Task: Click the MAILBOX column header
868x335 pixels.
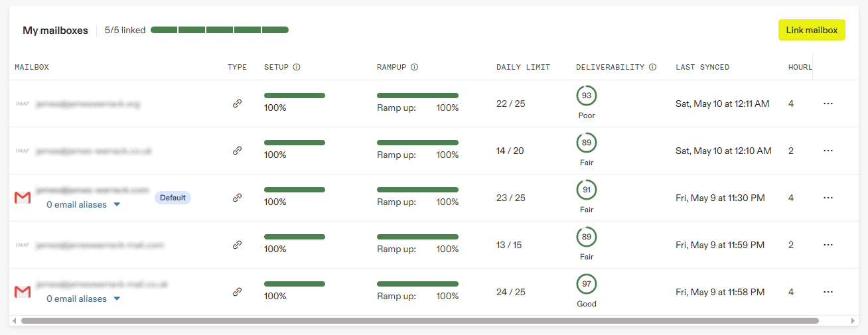Action: [x=32, y=67]
